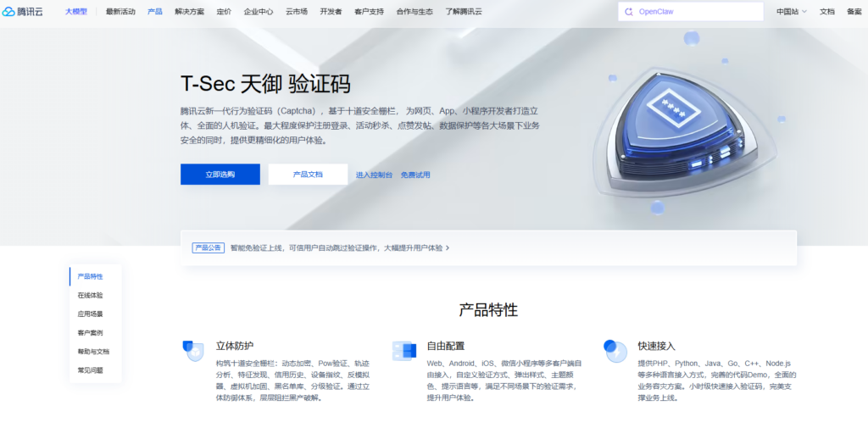
Task: Open 最新活动 in the top navigation
Action: click(x=120, y=12)
